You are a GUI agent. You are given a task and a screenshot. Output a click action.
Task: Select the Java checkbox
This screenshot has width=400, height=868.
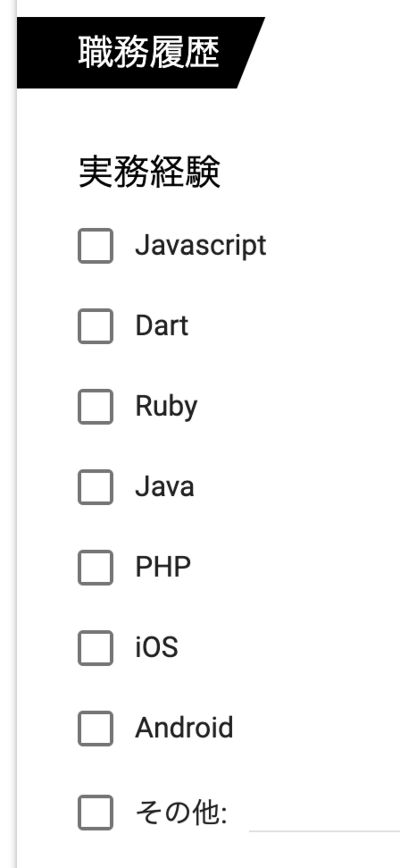click(95, 487)
